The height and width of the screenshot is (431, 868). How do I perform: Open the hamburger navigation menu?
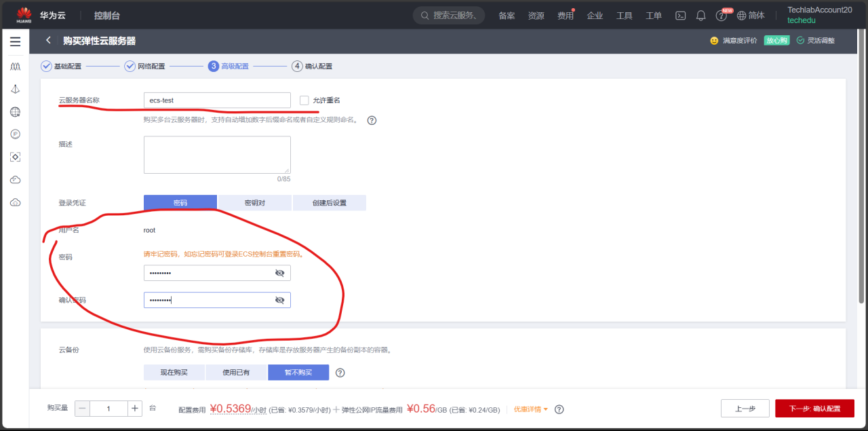coord(15,41)
